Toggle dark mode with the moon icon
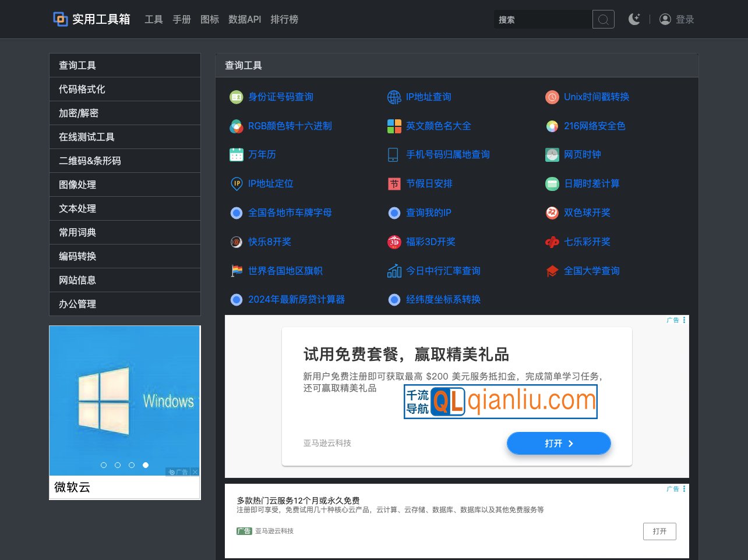 tap(634, 19)
